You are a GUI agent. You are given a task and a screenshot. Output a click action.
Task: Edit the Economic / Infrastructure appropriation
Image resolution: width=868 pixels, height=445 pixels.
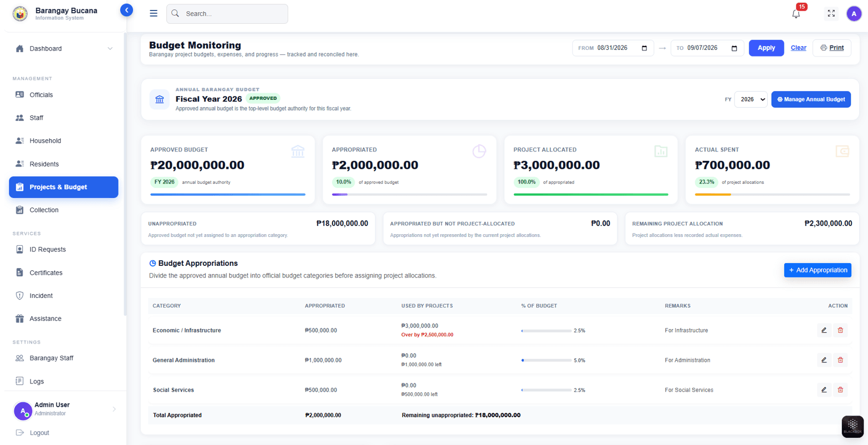(x=824, y=330)
